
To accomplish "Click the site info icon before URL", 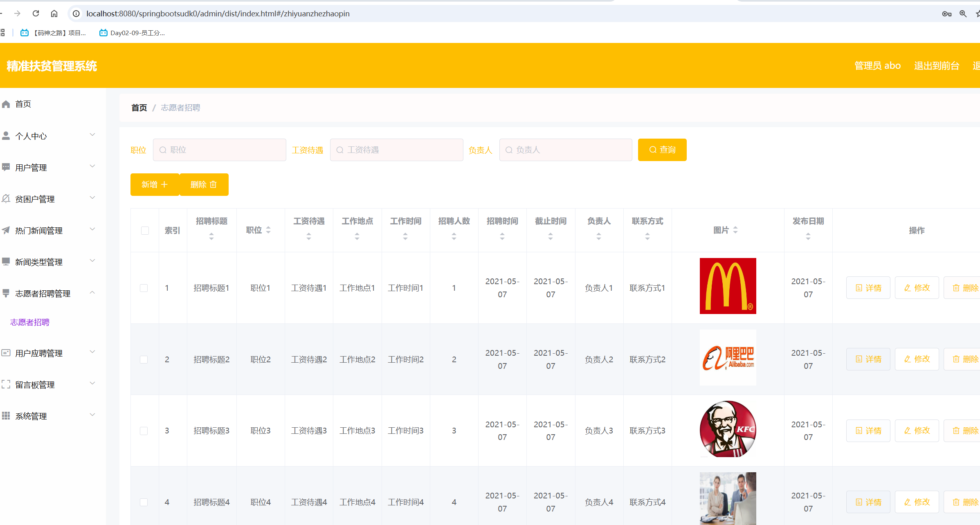I will pyautogui.click(x=76, y=13).
